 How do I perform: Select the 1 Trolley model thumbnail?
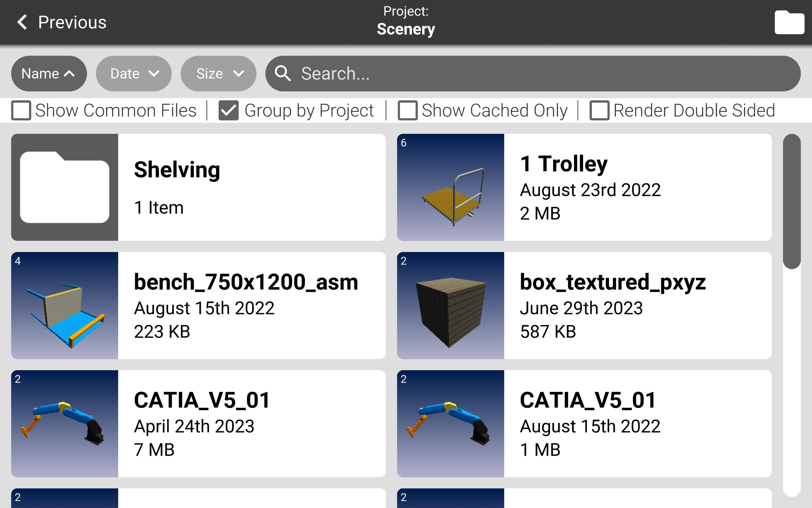[x=450, y=187]
